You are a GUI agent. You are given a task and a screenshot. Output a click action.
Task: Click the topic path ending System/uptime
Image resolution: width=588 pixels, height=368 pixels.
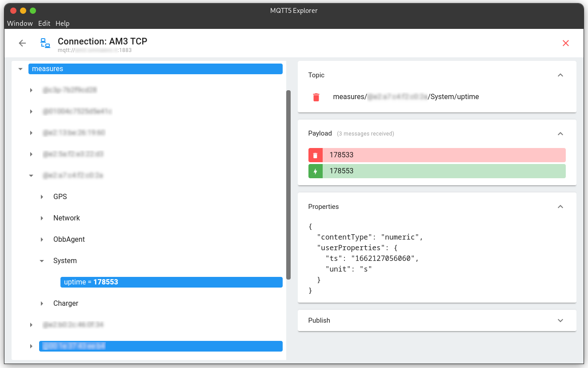coord(406,97)
